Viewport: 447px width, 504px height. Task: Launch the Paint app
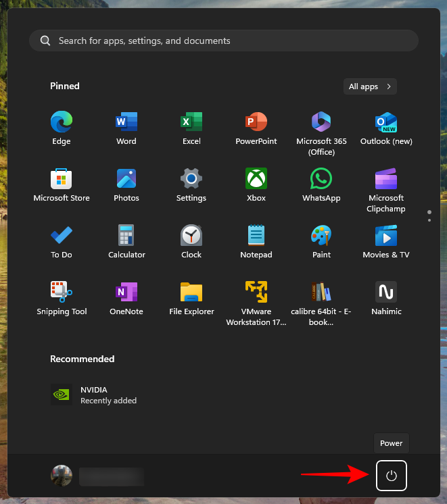[321, 236]
